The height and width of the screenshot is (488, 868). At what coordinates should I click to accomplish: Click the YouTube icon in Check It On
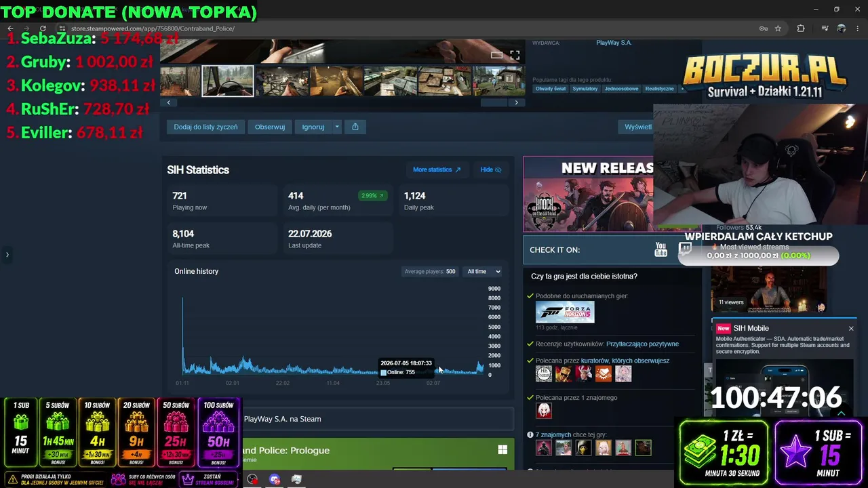pos(660,249)
